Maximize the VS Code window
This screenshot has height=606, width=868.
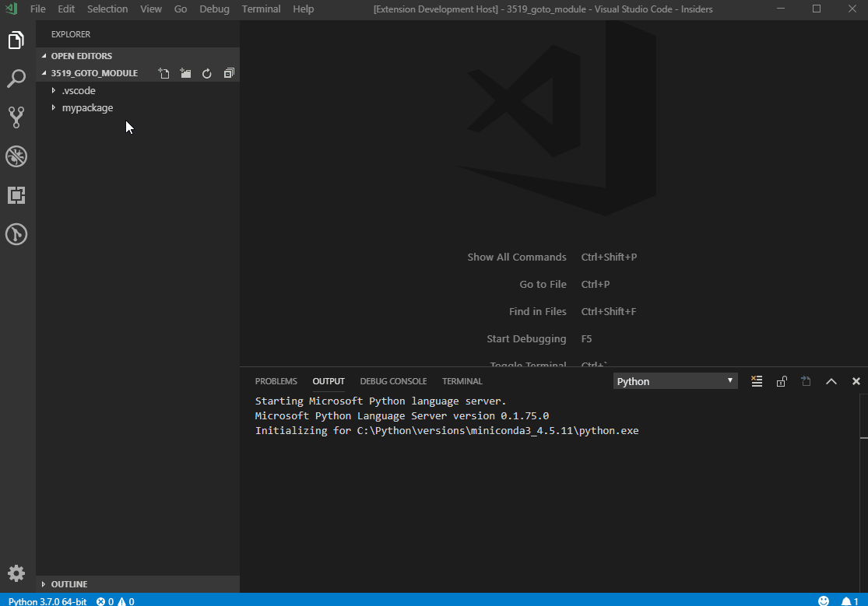[x=817, y=9]
